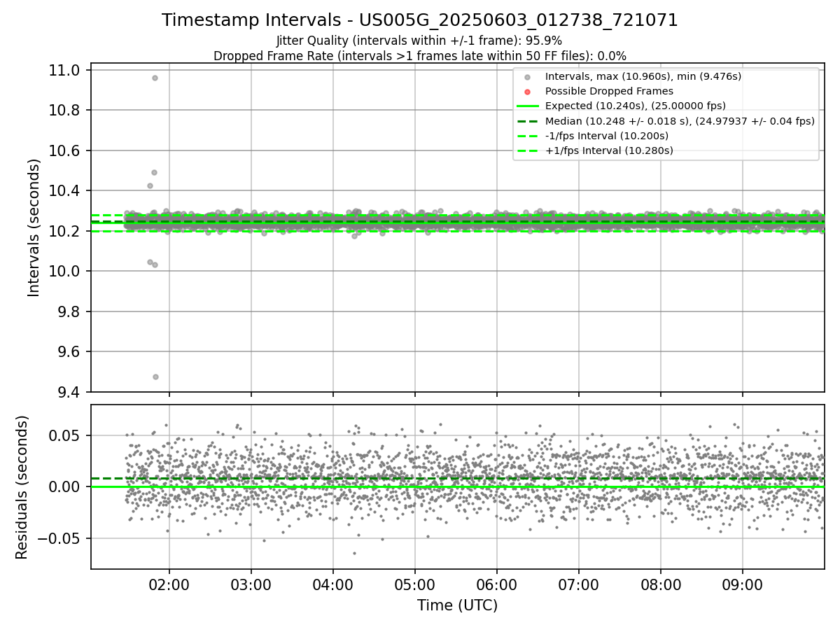Click the 'Residuals (seconds)' y-axis label

22,487
